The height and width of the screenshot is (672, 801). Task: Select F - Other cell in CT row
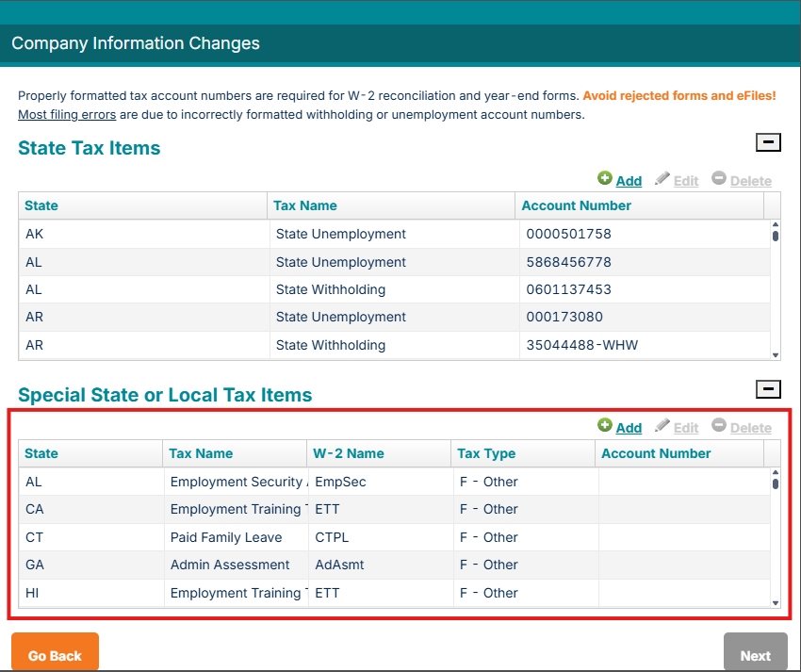tap(526, 537)
